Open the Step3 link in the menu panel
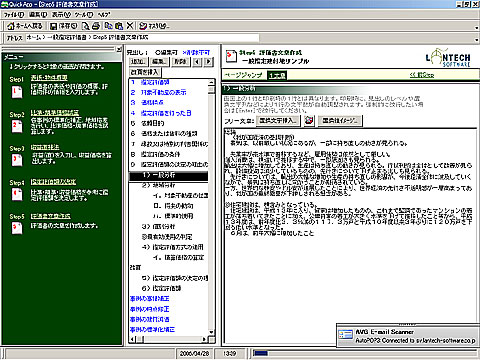 (45, 147)
